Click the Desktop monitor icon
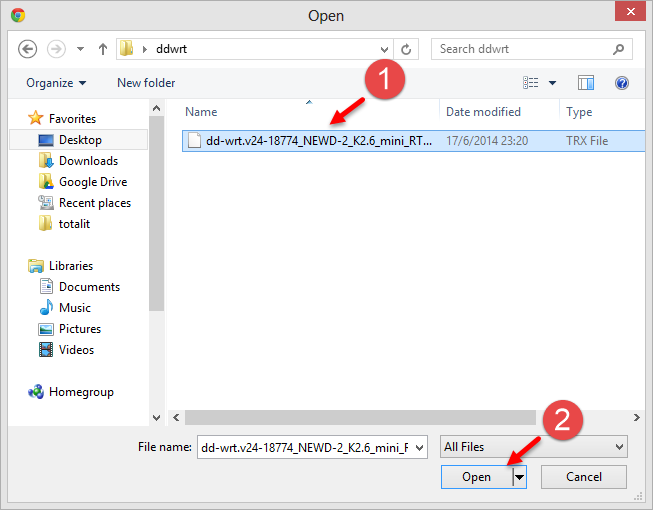This screenshot has width=653, height=510. click(x=46, y=140)
